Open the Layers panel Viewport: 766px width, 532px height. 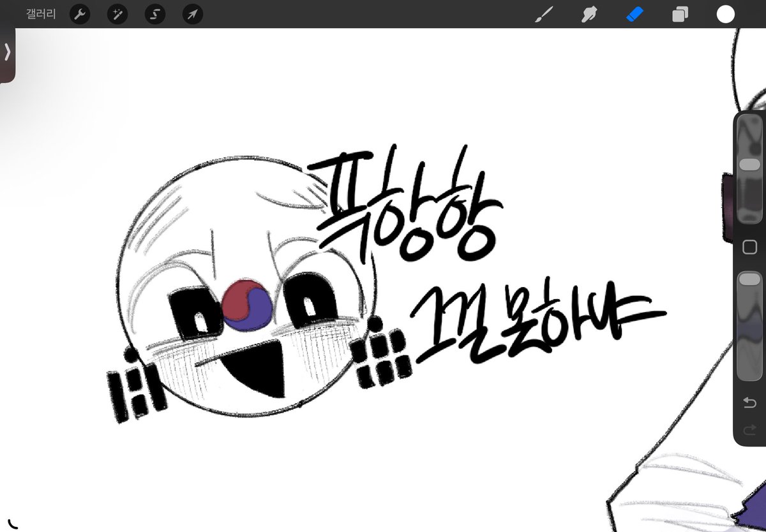click(680, 14)
